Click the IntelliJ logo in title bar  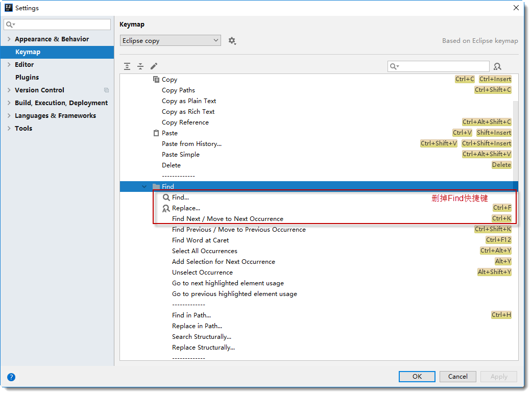[9, 8]
